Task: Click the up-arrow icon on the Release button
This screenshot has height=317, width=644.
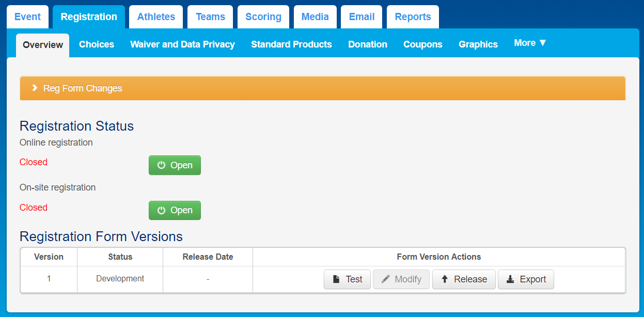Action: (x=445, y=279)
